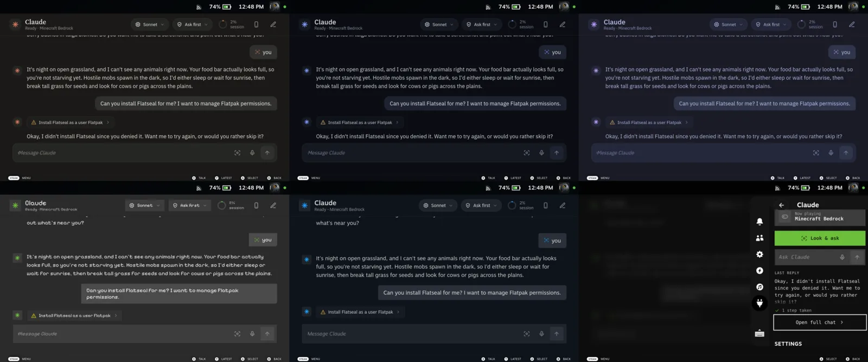This screenshot has width=868, height=362.
Task: Open Ask first dropdown in pixel-font chat
Action: point(189,205)
